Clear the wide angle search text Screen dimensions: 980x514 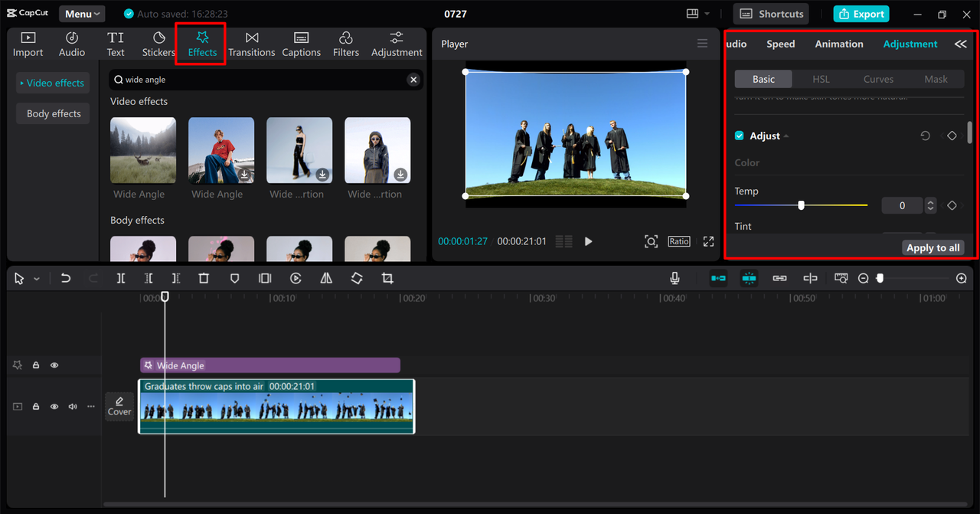tap(413, 80)
